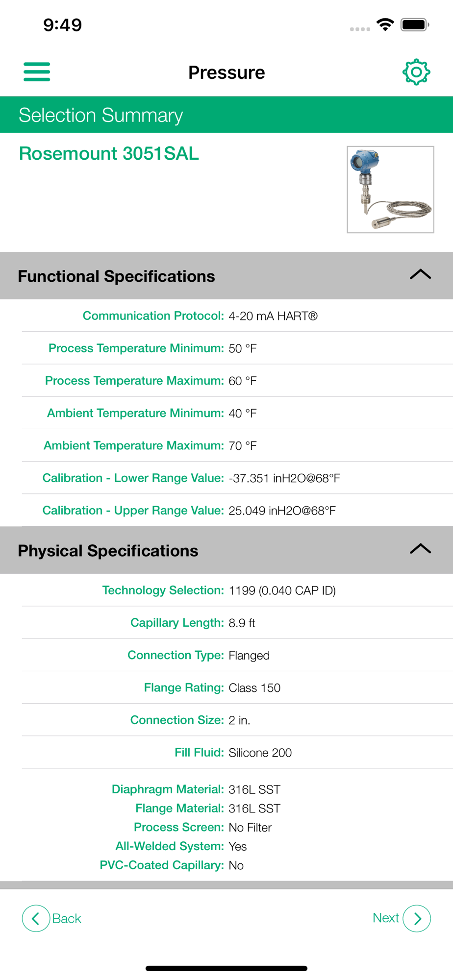This screenshot has width=453, height=980.
Task: Open Rosemount 3051SAL product image
Action: (390, 190)
